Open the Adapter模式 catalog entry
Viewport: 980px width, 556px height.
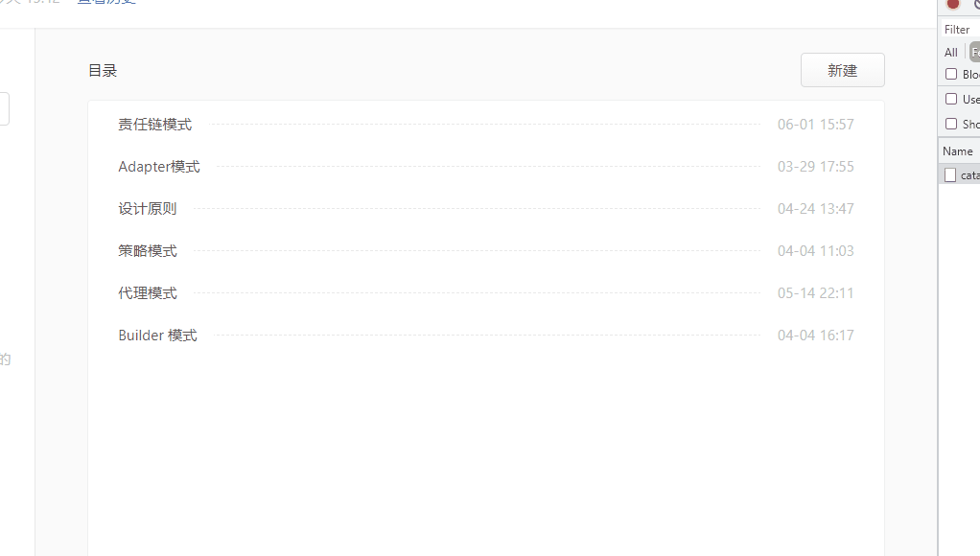[159, 167]
